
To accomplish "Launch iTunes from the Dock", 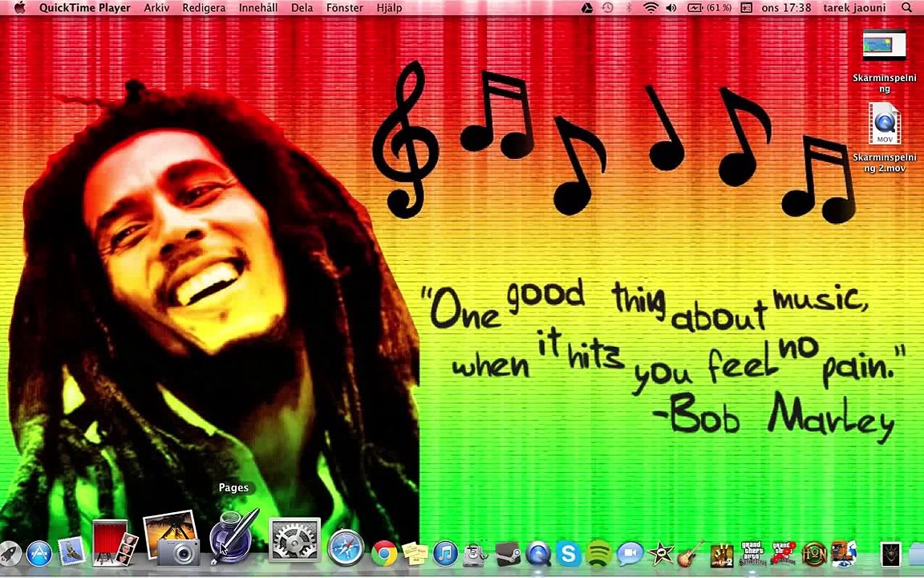I will [445, 553].
